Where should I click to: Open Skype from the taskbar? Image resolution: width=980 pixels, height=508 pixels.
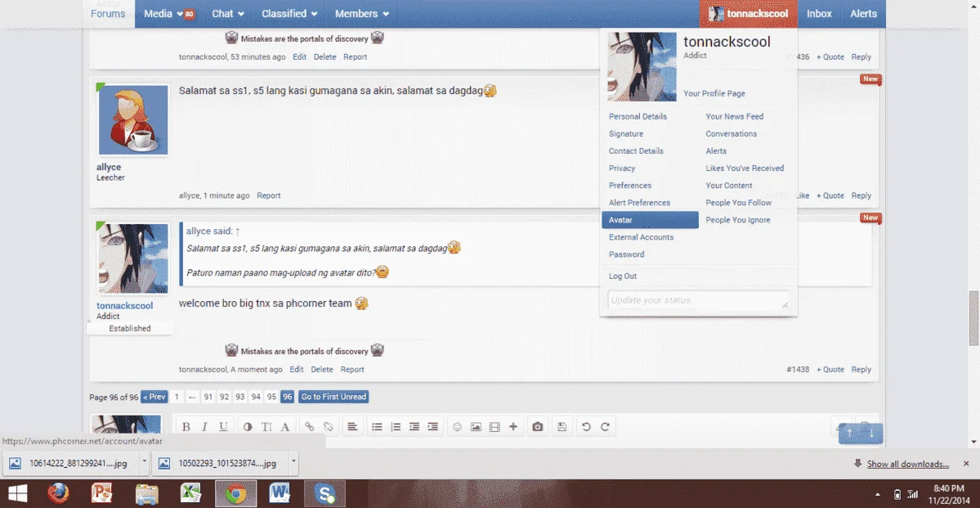point(325,494)
